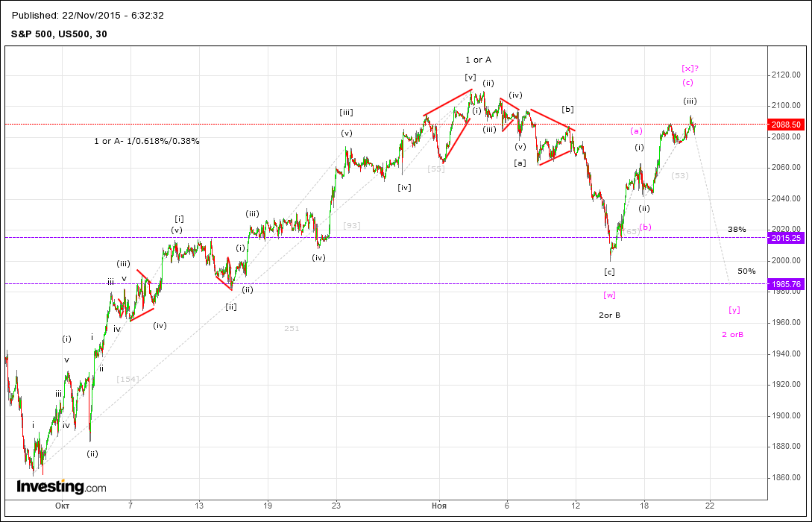The width and height of the screenshot is (812, 522).
Task: Click the 1940.00 price axis value
Action: tap(787, 353)
